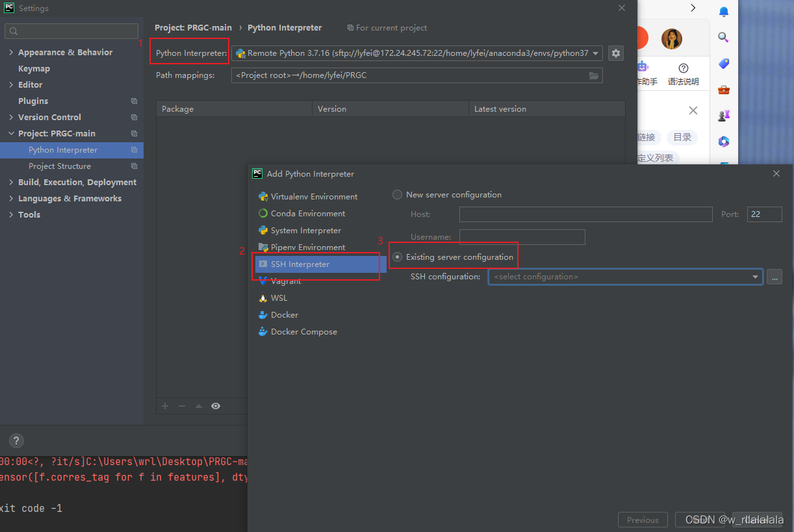
Task: Click the user avatar photo in browser
Action: click(672, 39)
